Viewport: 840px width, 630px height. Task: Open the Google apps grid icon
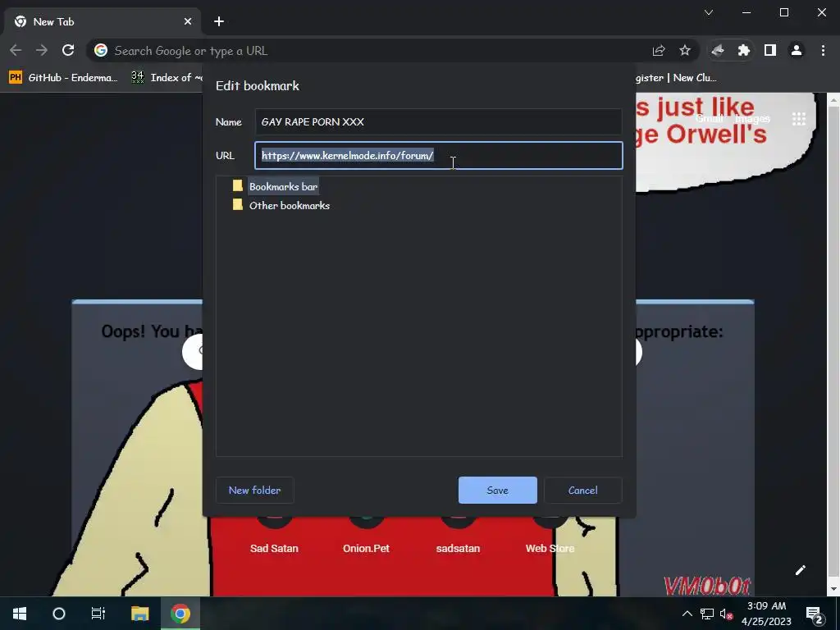(799, 118)
